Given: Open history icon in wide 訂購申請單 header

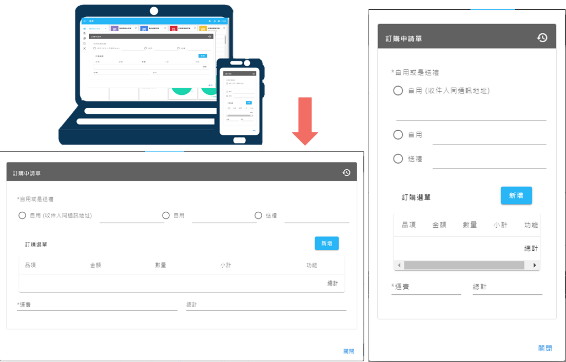Looking at the screenshot, I should (x=346, y=173).
